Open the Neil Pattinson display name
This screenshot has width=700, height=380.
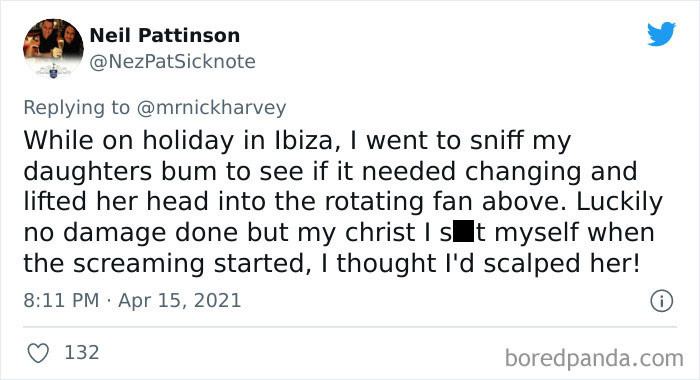pyautogui.click(x=165, y=35)
